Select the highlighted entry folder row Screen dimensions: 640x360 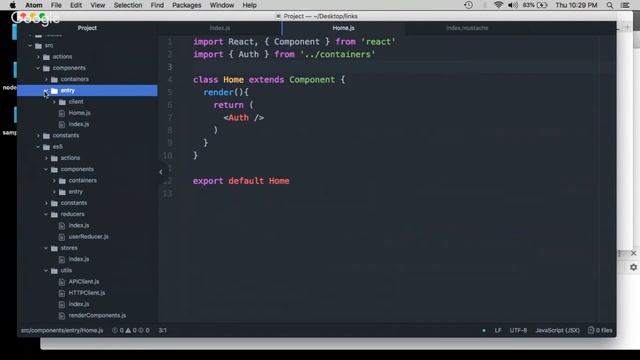[x=87, y=91]
